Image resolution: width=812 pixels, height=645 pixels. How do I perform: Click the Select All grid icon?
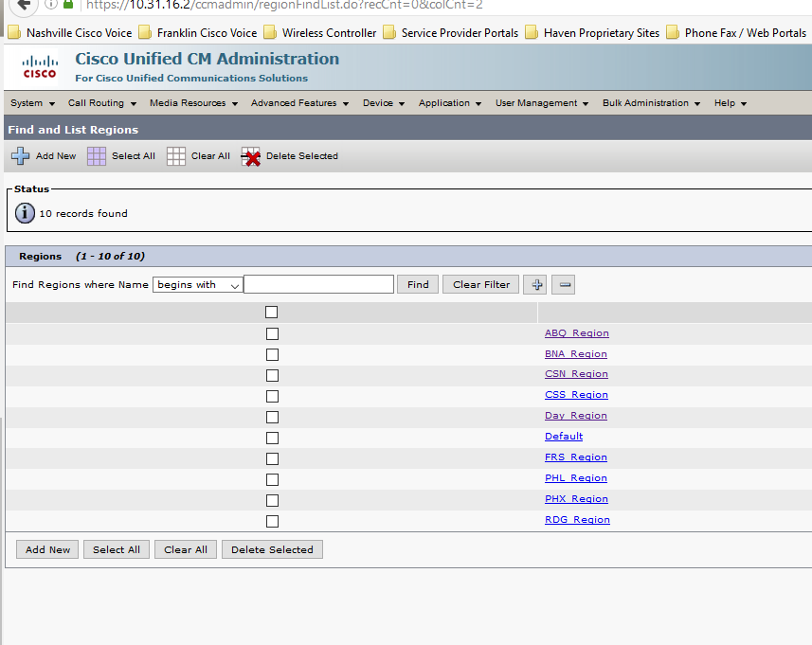point(97,156)
